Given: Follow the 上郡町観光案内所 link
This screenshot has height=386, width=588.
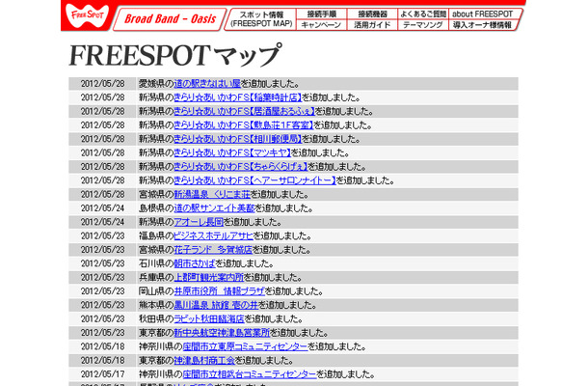Looking at the screenshot, I should 209,278.
